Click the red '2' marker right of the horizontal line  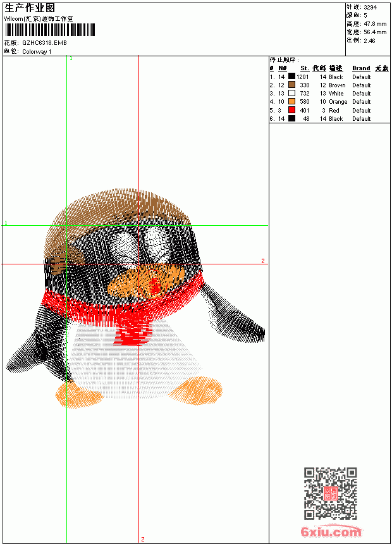click(x=263, y=261)
